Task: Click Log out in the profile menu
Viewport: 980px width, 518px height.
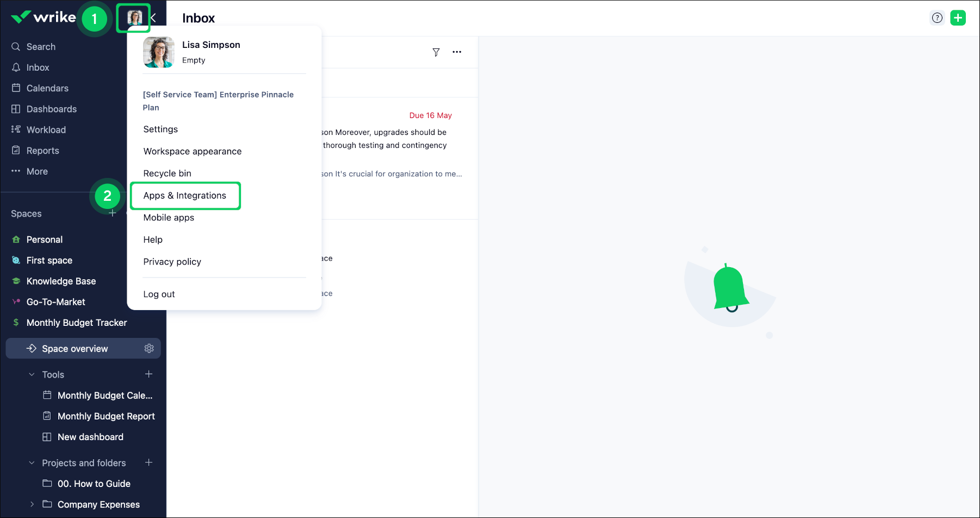Action: tap(159, 294)
